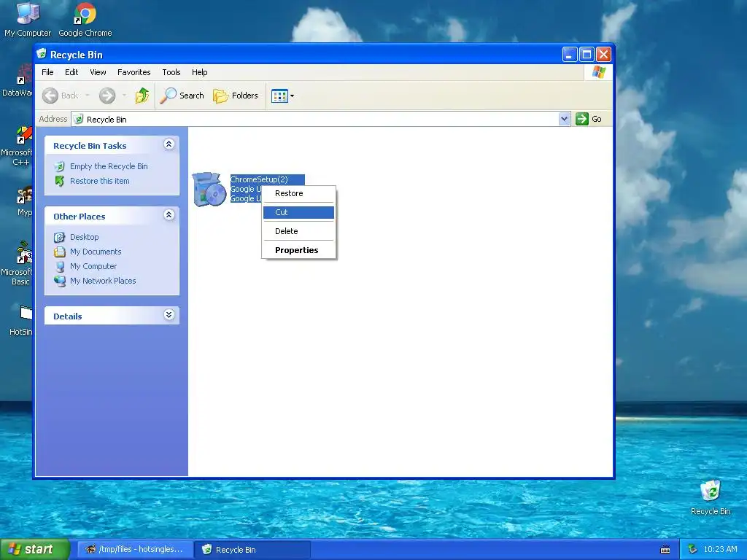Open the File menu

(x=47, y=72)
